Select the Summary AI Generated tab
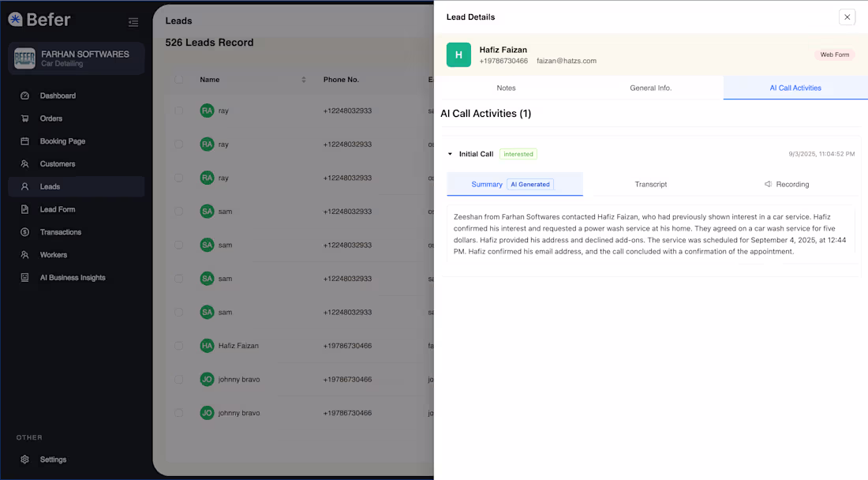Image resolution: width=868 pixels, height=480 pixels. click(514, 185)
